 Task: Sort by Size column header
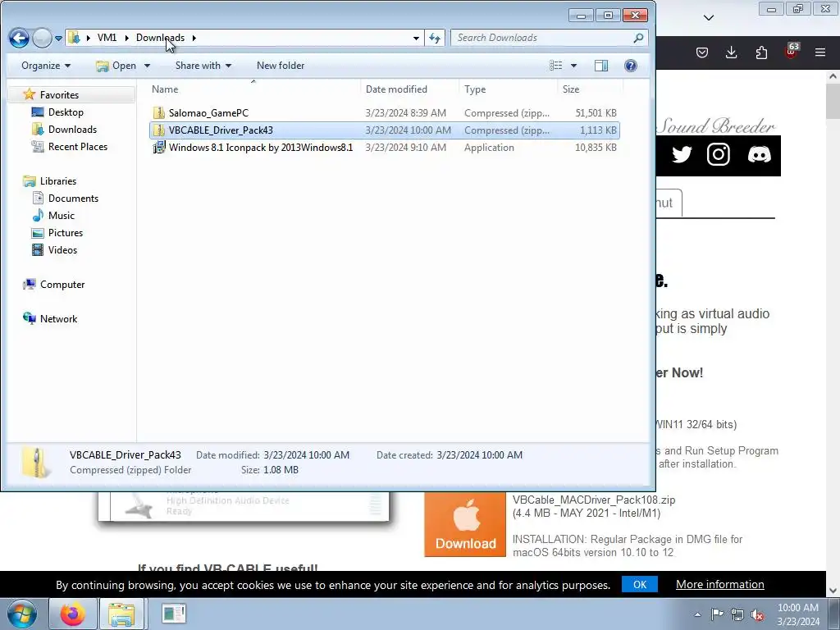click(590, 89)
